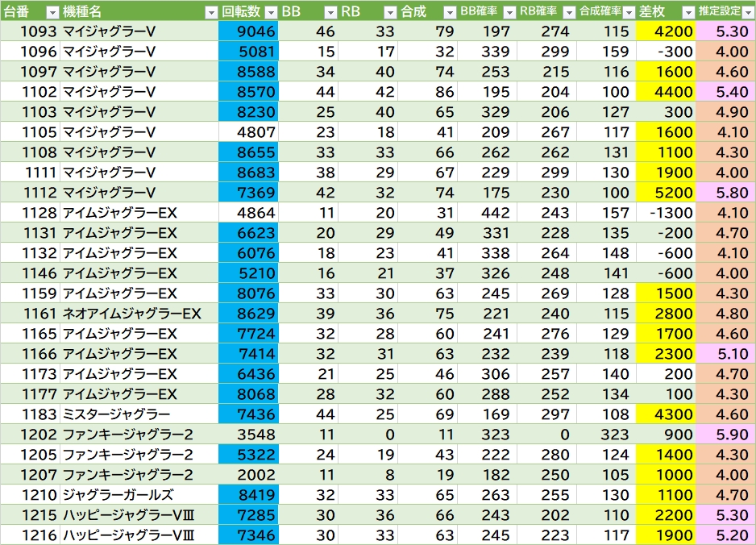This screenshot has height=545, width=756.
Task: Open the RB確率 column filter dropdown
Action: pos(569,13)
